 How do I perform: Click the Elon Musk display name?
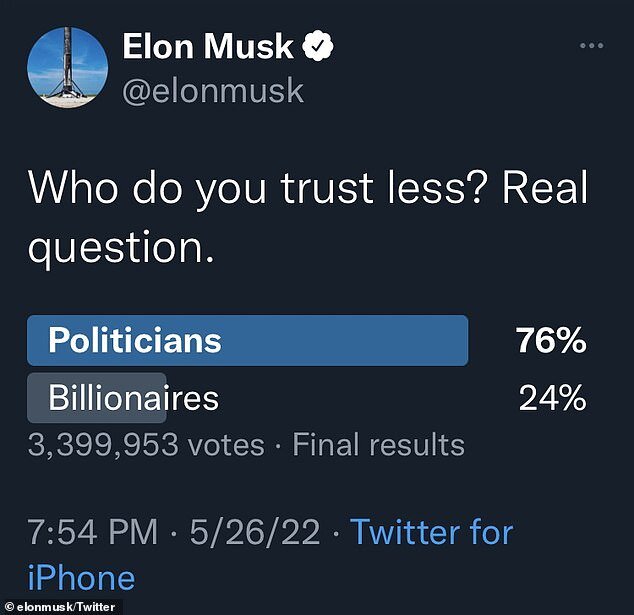(x=208, y=46)
